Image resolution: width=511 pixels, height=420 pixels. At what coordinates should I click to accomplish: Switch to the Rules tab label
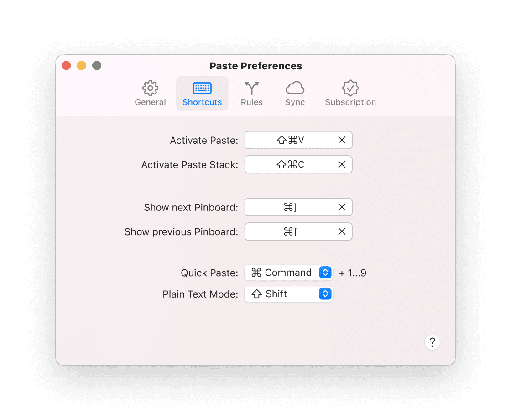pos(251,102)
